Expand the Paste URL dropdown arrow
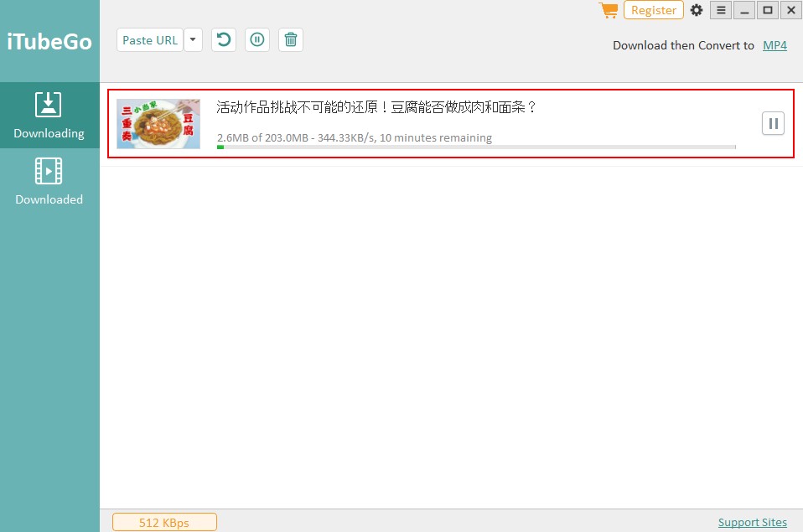Screen dimensions: 803x532 193,40
